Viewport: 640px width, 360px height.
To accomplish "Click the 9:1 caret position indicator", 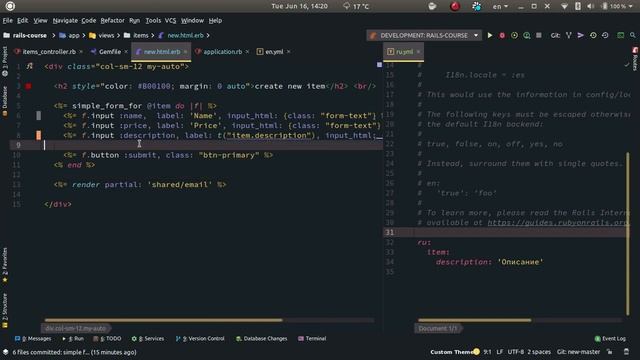I will coord(487,352).
